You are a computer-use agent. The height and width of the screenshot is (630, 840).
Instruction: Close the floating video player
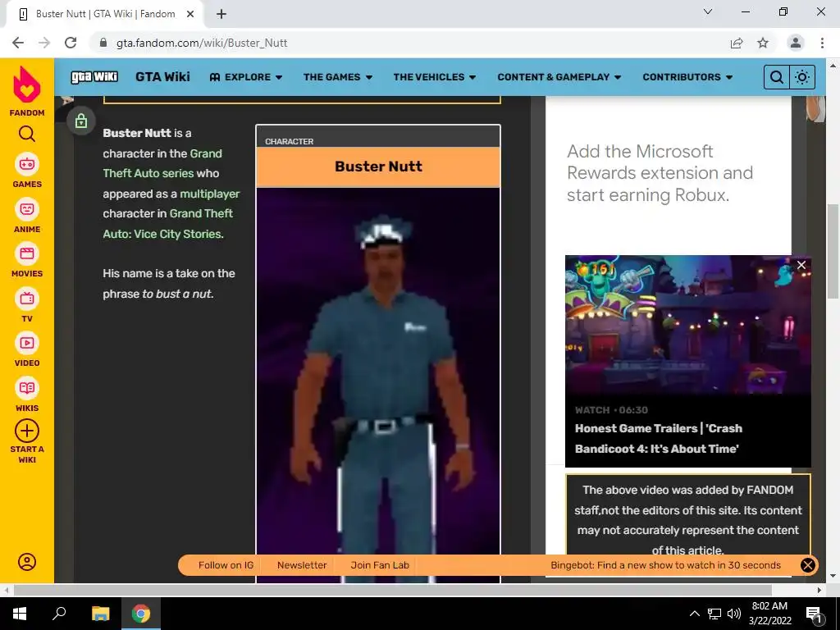click(x=801, y=265)
